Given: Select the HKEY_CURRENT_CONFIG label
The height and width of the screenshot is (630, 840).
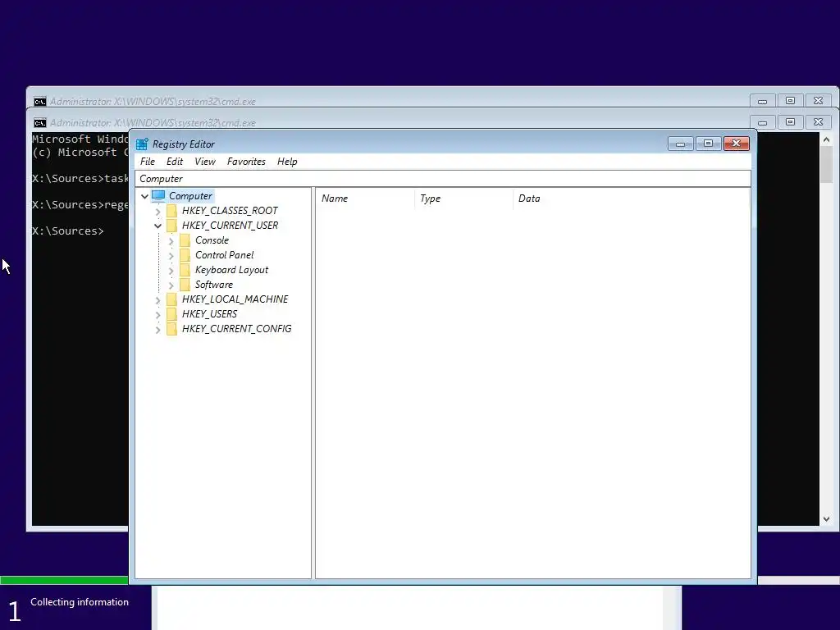Looking at the screenshot, I should 237,329.
